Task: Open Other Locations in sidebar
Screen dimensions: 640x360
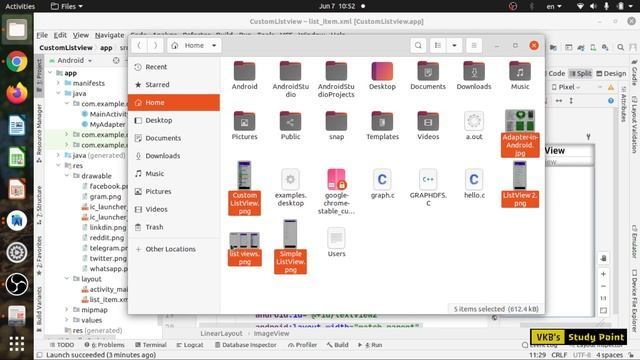Action: [174, 249]
